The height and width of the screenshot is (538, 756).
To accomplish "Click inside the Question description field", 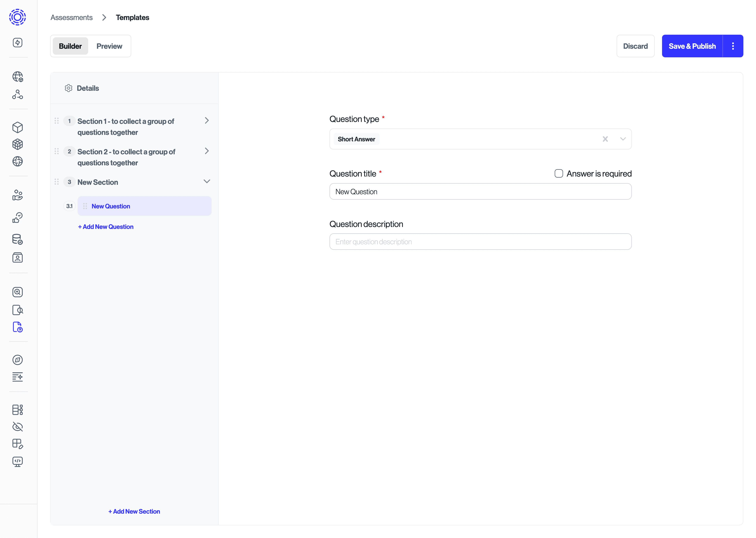I will pos(480,242).
